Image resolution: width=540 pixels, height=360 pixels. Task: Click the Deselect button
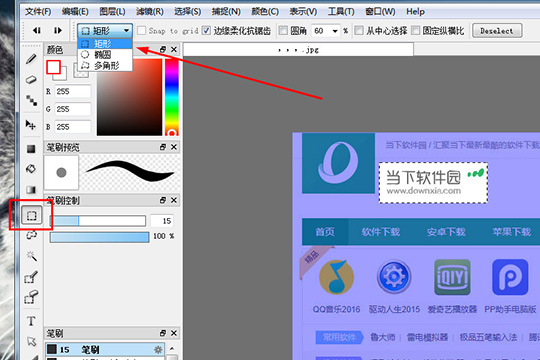(x=497, y=31)
